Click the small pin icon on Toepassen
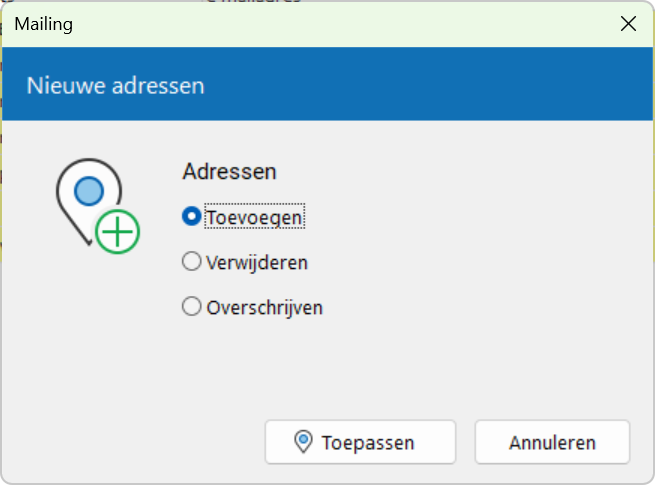655x485 pixels. coord(303,442)
